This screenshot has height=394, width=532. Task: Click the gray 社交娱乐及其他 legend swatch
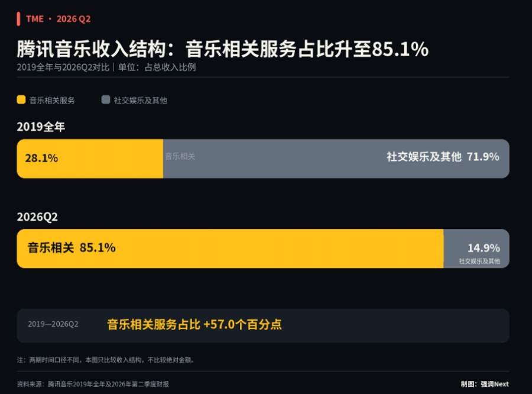pyautogui.click(x=106, y=100)
